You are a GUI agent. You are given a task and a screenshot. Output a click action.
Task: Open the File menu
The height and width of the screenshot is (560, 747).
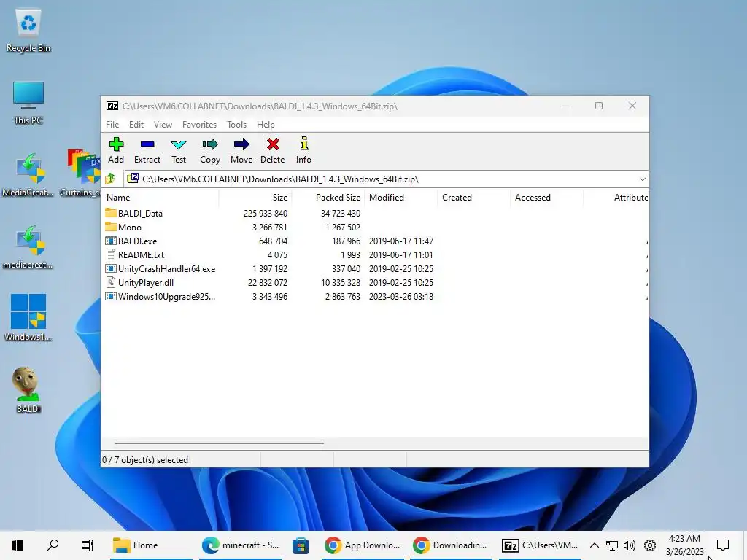pyautogui.click(x=112, y=124)
